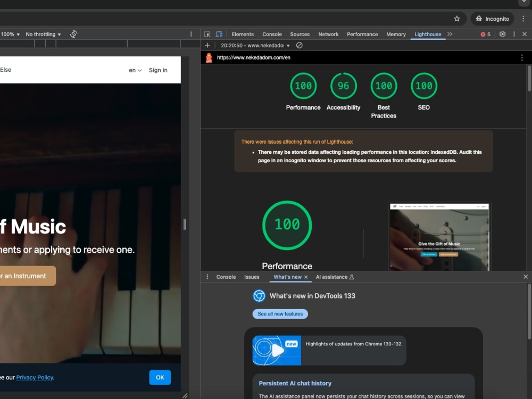Image resolution: width=532 pixels, height=399 pixels.
Task: Click the Lighthouse logo icon
Action: (x=209, y=57)
